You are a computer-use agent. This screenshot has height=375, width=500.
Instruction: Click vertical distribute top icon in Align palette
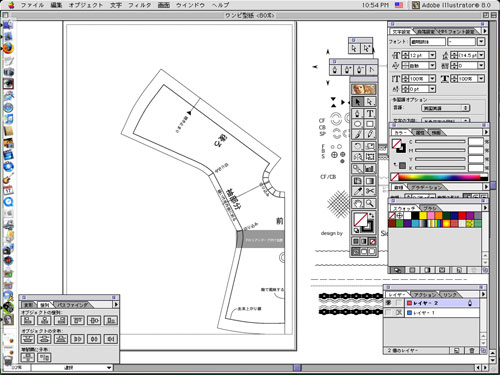28,339
